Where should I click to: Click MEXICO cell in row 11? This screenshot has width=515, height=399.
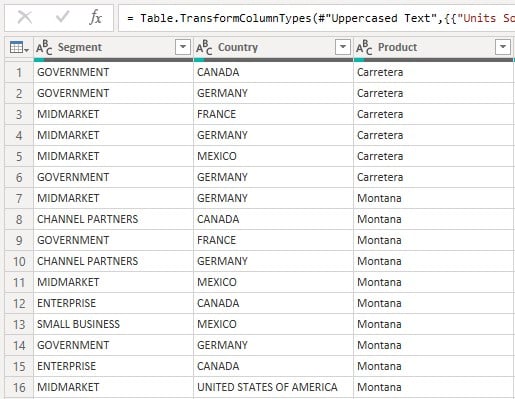pos(273,282)
